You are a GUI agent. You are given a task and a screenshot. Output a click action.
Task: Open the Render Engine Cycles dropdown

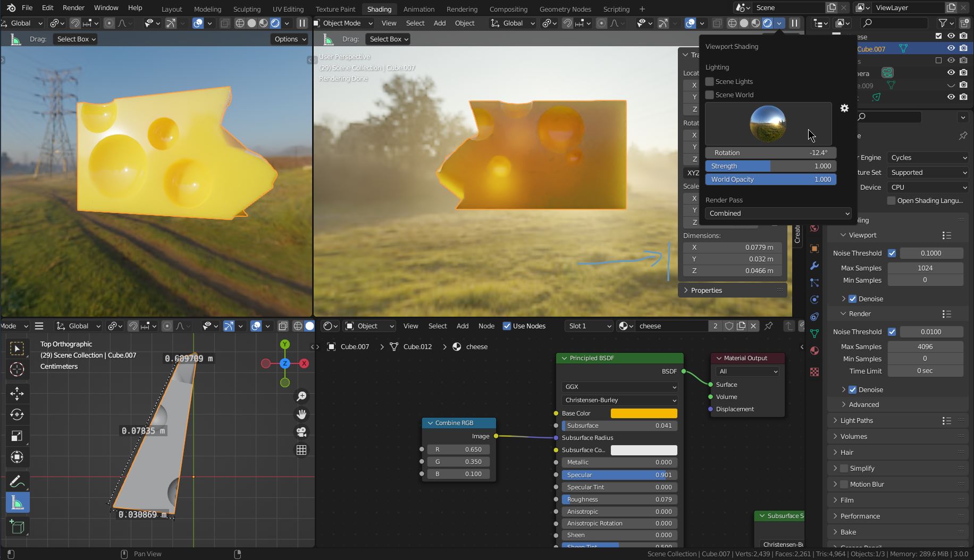928,158
